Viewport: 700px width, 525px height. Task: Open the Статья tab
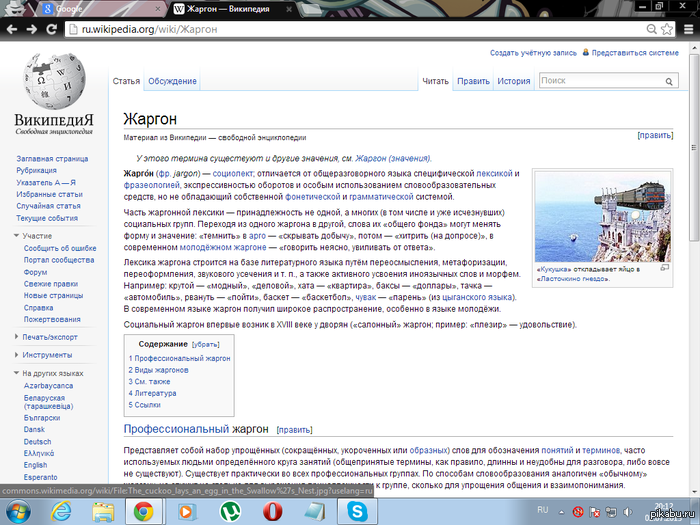pos(126,81)
